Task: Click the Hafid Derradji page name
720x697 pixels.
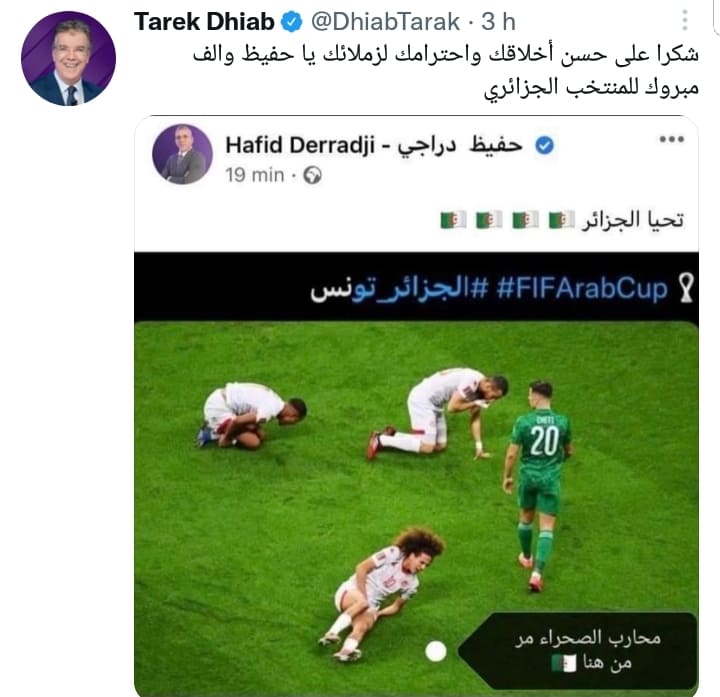Action: pyautogui.click(x=374, y=145)
